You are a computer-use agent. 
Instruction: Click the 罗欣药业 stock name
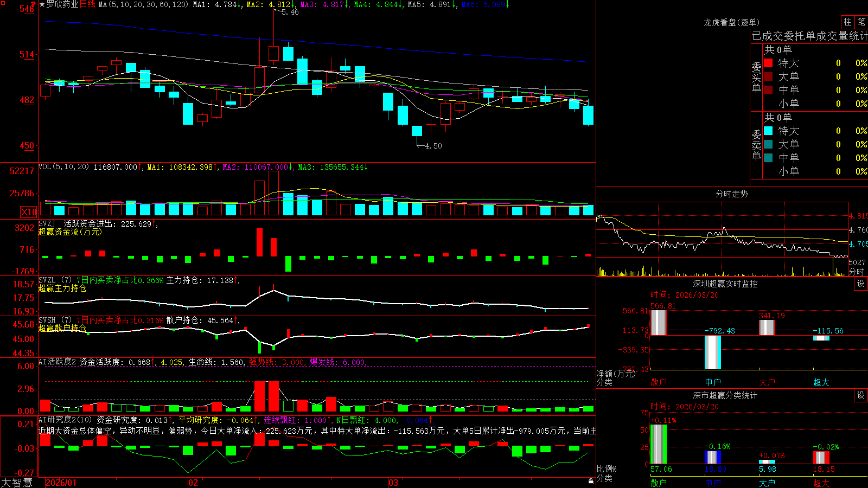pos(62,4)
